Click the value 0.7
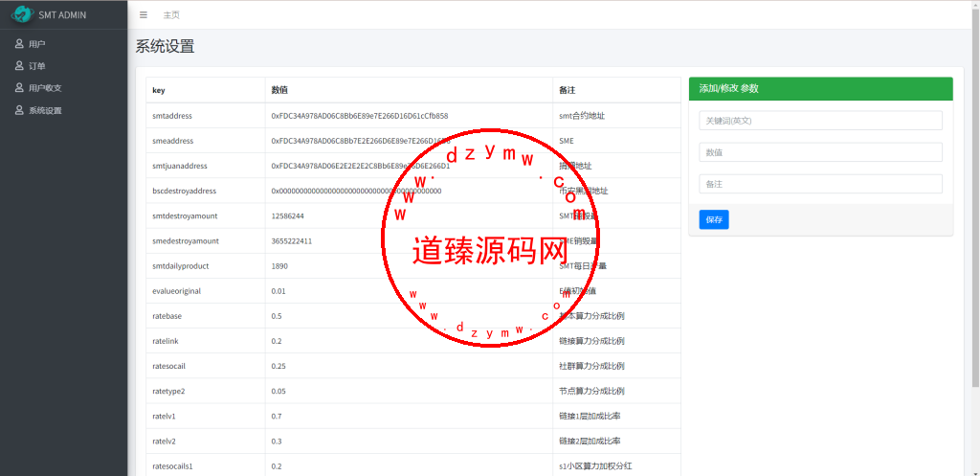The image size is (980, 476). click(277, 416)
